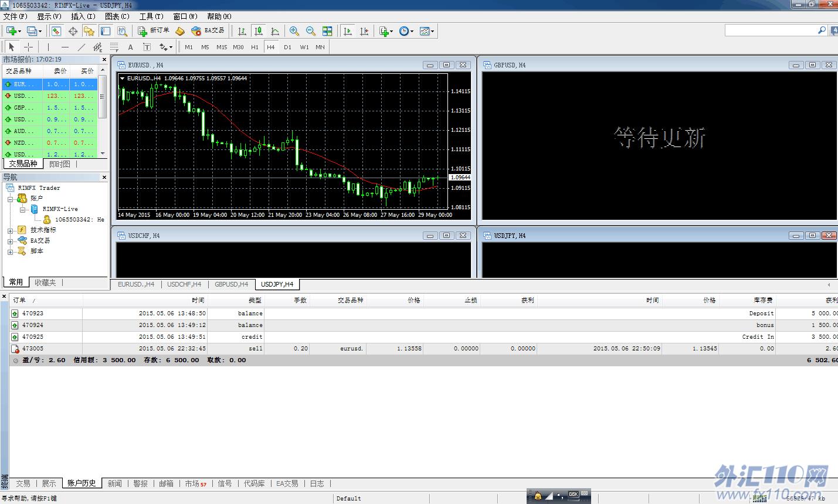Select the text label tool
Screen dimensions: 838x504
[147, 47]
